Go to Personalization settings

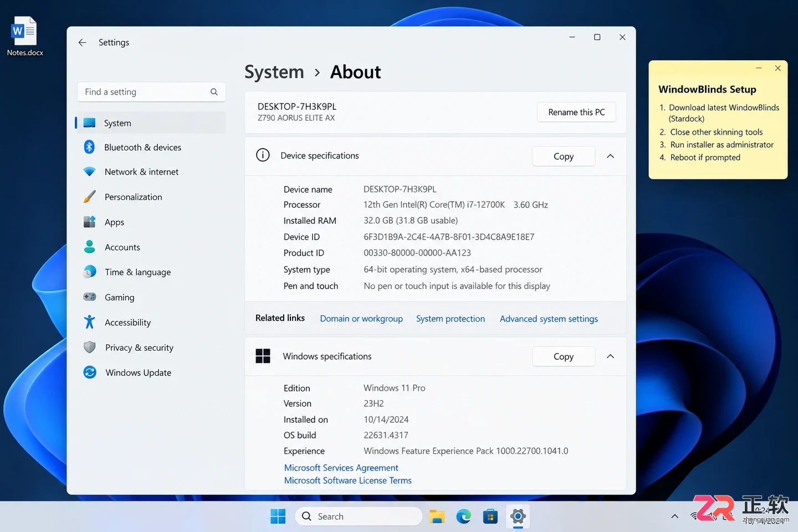click(150, 197)
